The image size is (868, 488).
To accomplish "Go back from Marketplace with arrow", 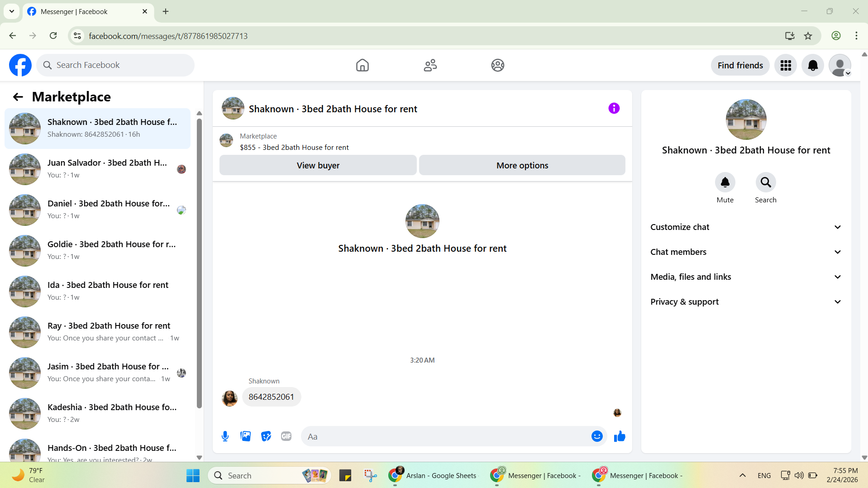I will (x=18, y=97).
